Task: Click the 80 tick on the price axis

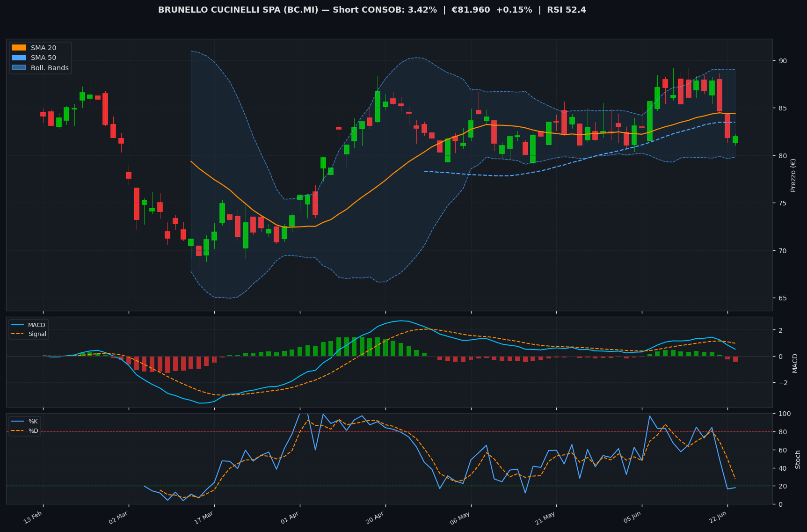Action: click(x=783, y=156)
